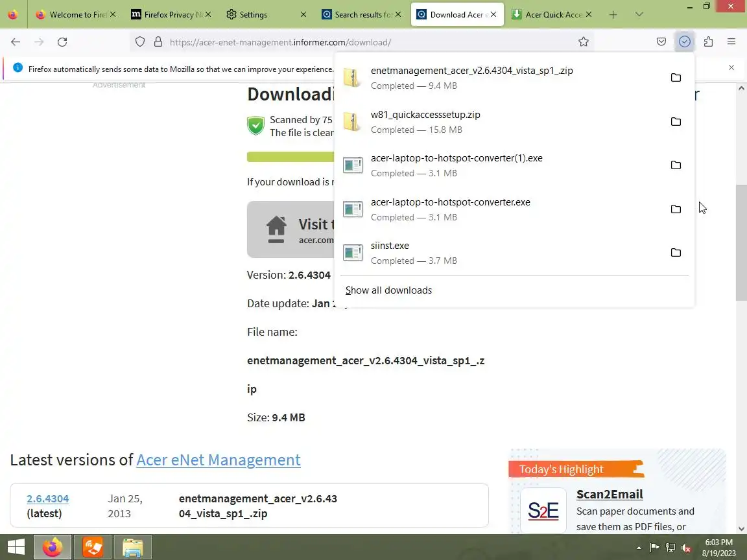Show siinst.exe in its folder

coord(676,252)
